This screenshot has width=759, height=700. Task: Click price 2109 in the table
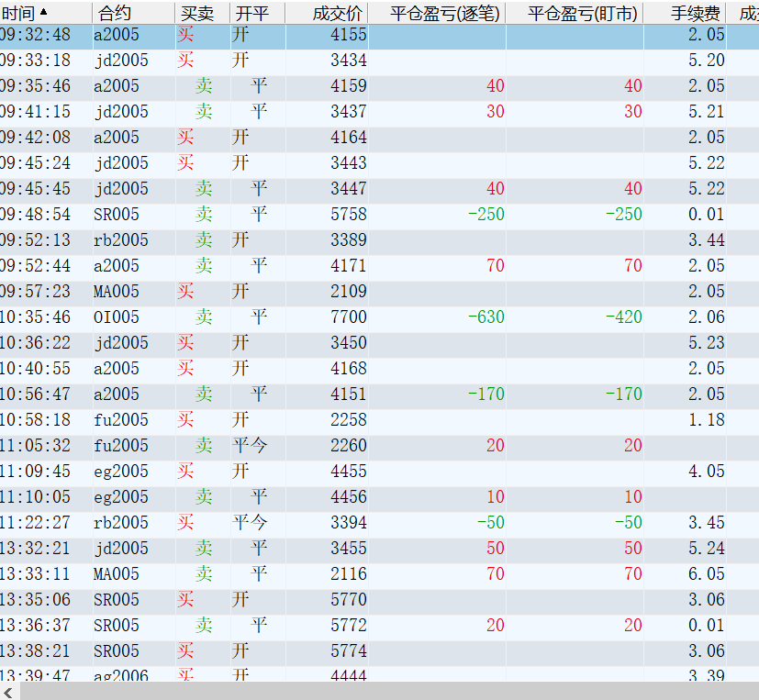[x=349, y=291]
